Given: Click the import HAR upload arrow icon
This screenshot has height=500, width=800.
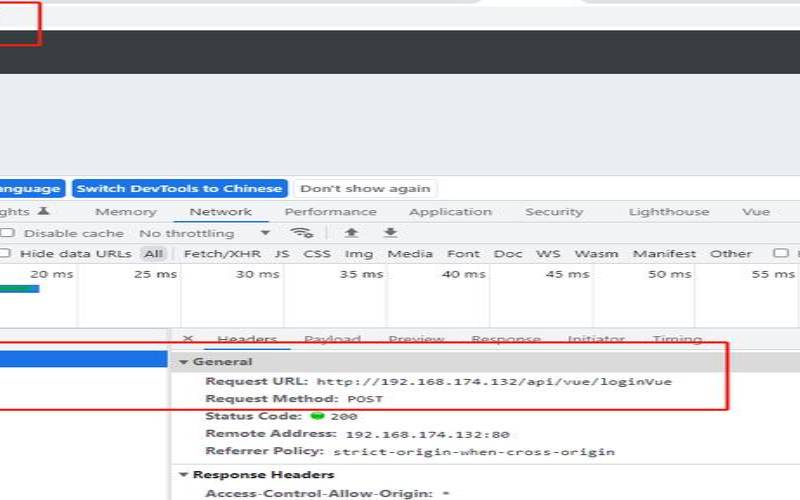Looking at the screenshot, I should click(x=351, y=233).
